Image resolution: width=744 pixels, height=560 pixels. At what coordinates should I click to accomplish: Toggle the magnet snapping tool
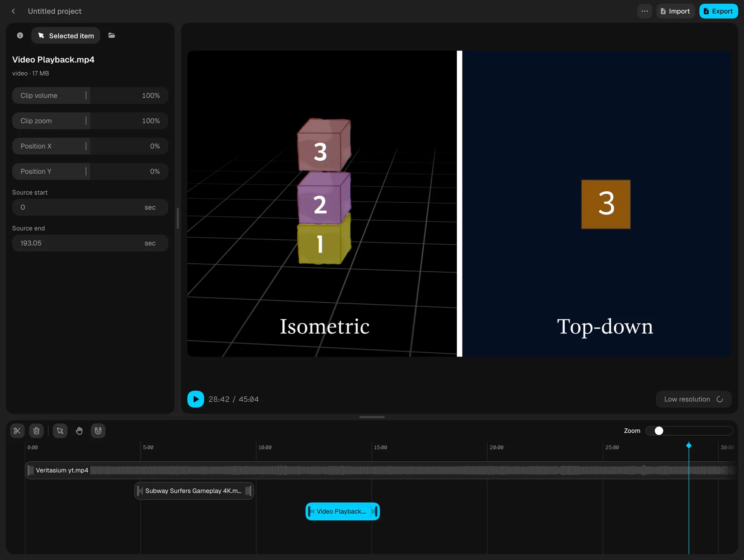click(98, 431)
